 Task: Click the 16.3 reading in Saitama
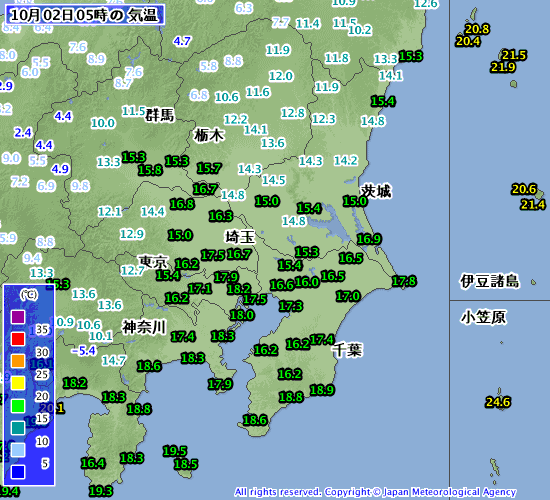point(221,216)
